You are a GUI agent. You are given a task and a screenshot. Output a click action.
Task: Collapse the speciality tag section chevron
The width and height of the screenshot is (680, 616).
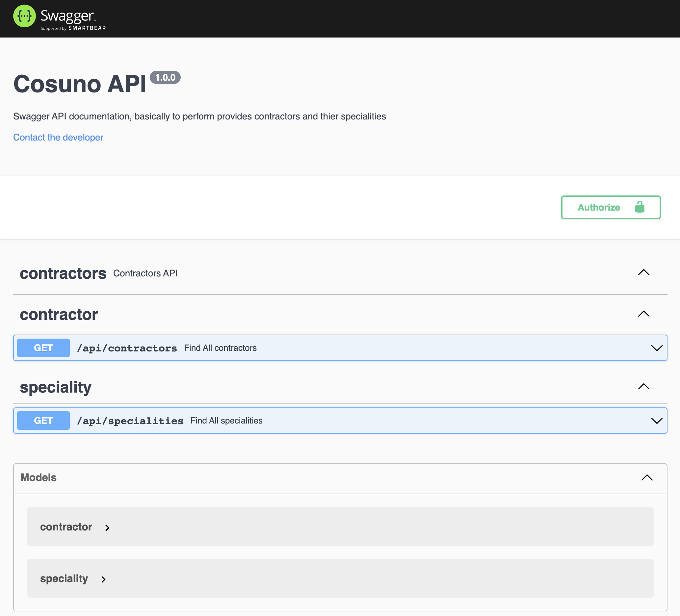coord(643,386)
